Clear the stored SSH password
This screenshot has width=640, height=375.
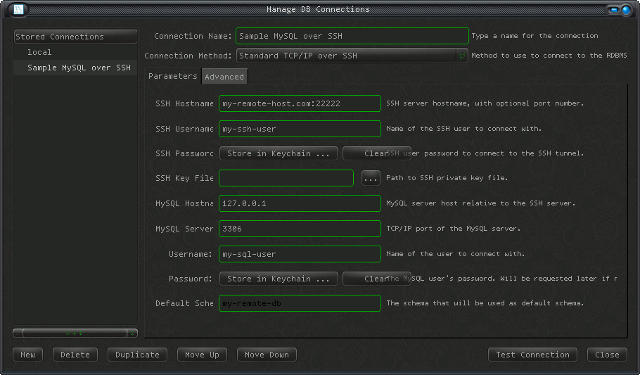click(x=377, y=153)
